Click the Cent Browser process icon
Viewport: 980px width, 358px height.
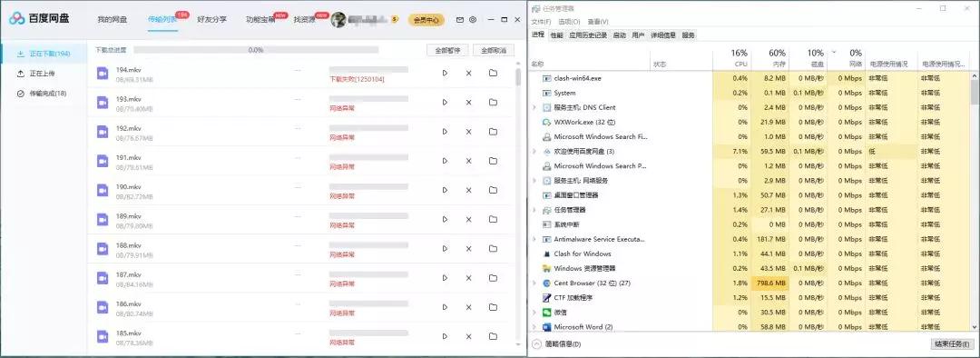pos(546,283)
